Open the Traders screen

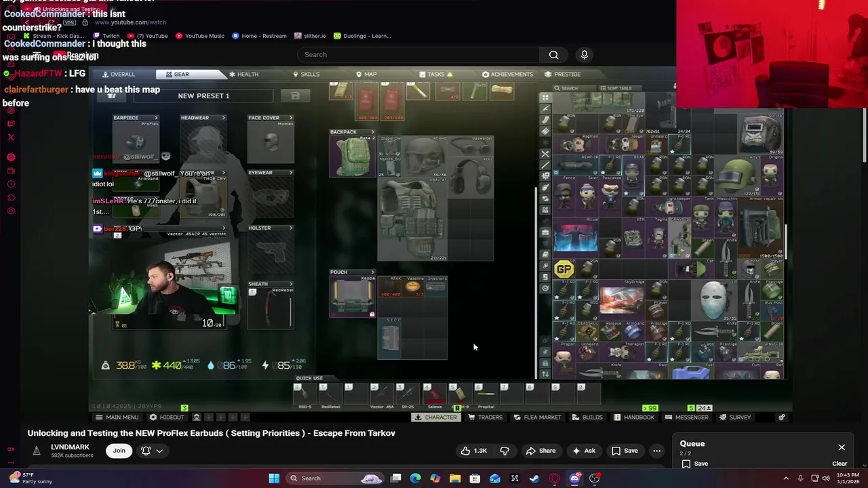click(x=485, y=418)
